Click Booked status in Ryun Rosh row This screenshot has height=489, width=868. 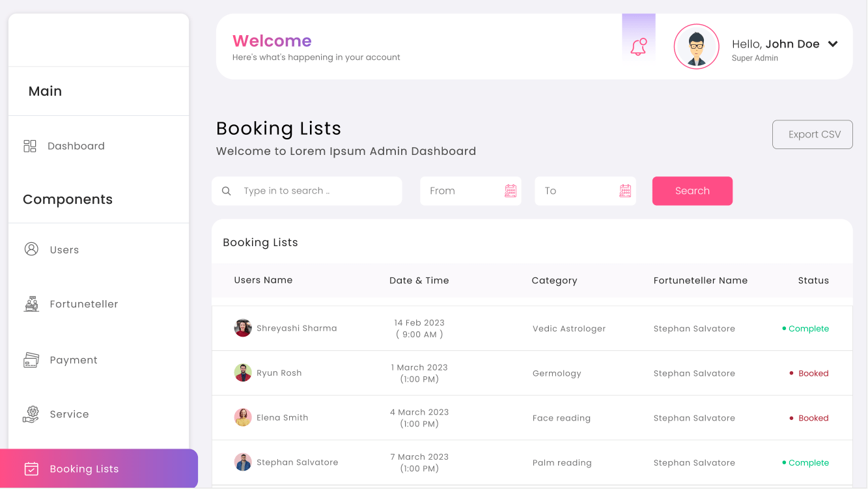(x=809, y=373)
